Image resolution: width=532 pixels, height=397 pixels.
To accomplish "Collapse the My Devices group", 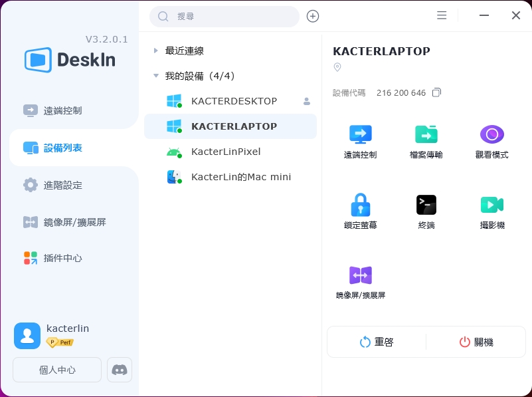I will [x=156, y=76].
